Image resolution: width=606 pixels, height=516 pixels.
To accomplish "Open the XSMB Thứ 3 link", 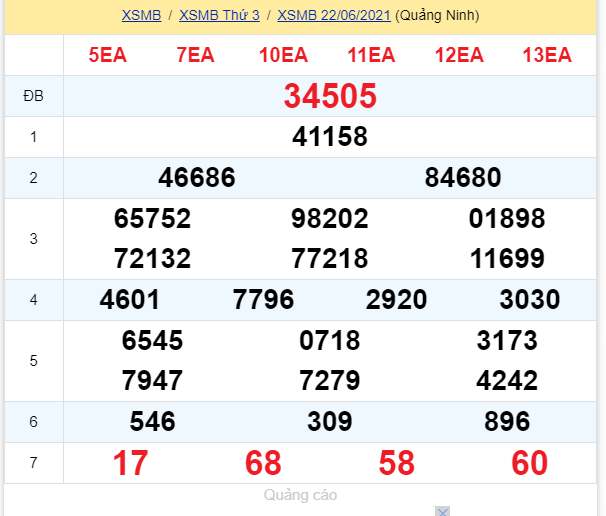I will (219, 16).
